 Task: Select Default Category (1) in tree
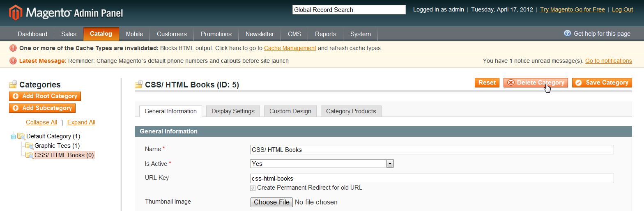pyautogui.click(x=53, y=136)
